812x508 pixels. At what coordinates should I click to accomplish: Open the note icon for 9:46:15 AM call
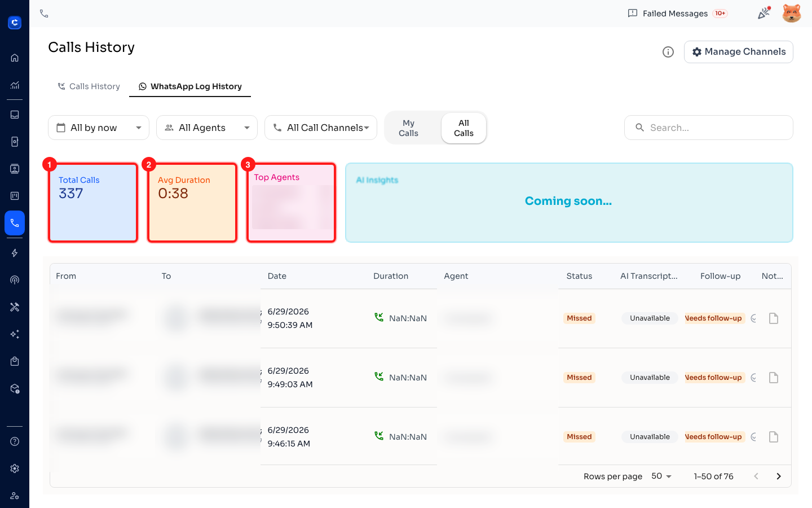pyautogui.click(x=774, y=437)
